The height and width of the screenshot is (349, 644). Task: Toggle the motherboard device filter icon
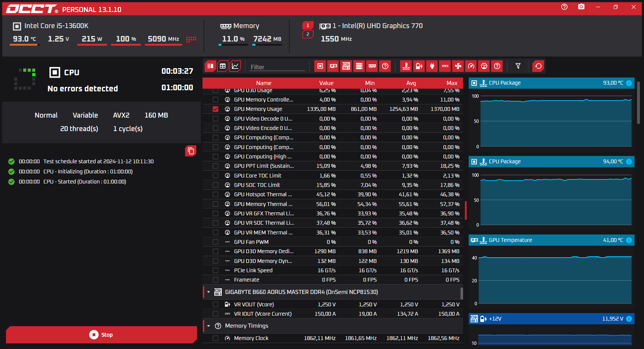346,66
